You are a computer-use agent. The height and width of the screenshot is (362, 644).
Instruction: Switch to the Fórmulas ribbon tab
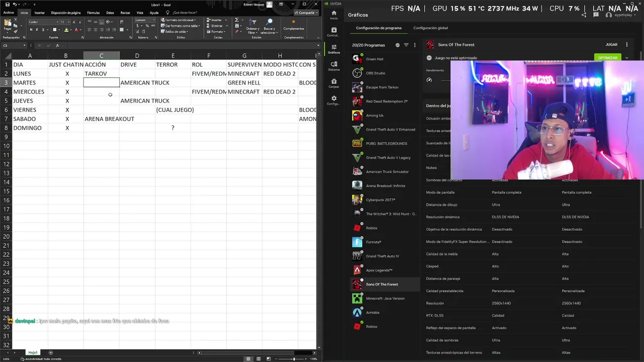[x=93, y=13]
